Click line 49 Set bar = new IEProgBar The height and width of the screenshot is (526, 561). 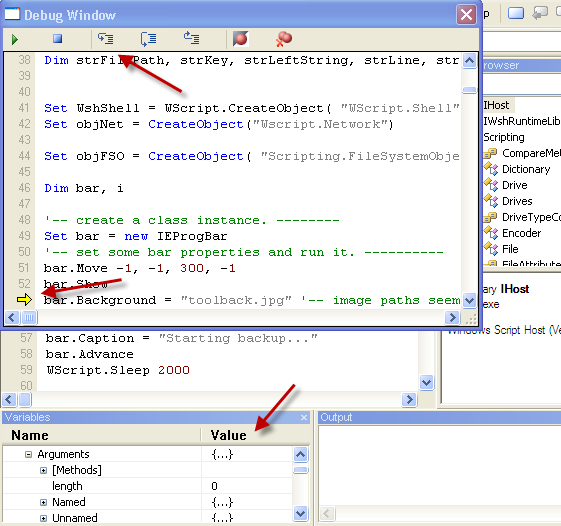[x=136, y=236]
